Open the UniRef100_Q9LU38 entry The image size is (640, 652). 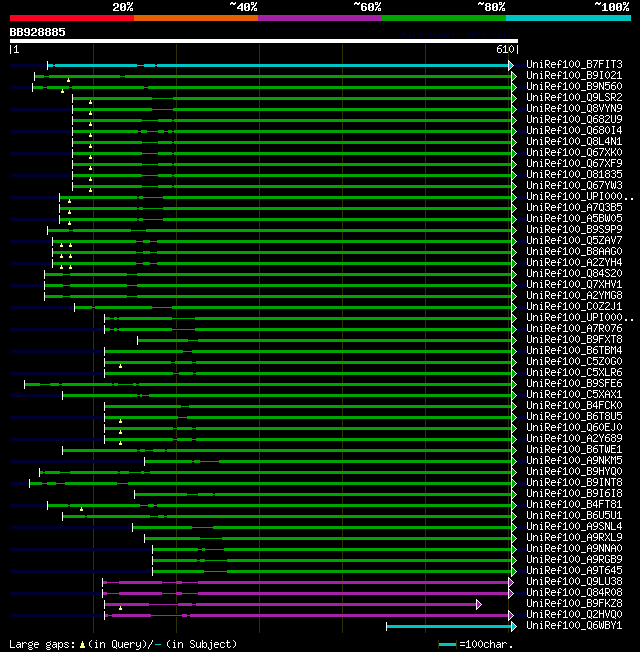(x=574, y=582)
